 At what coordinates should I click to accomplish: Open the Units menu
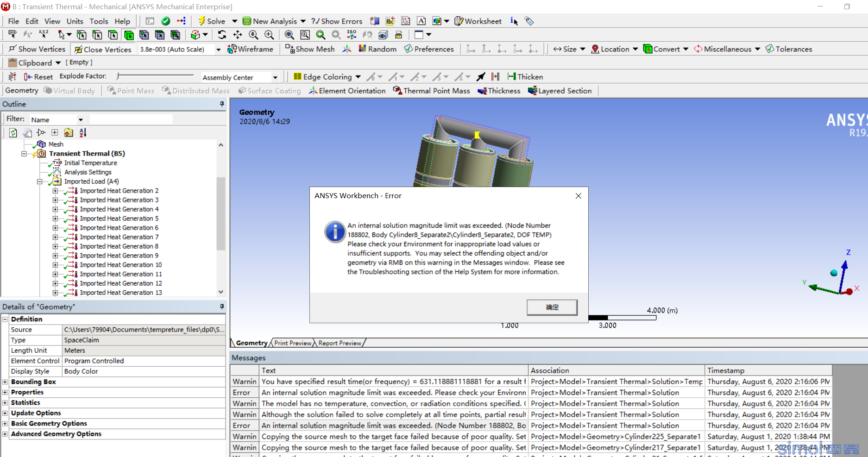pos(75,21)
